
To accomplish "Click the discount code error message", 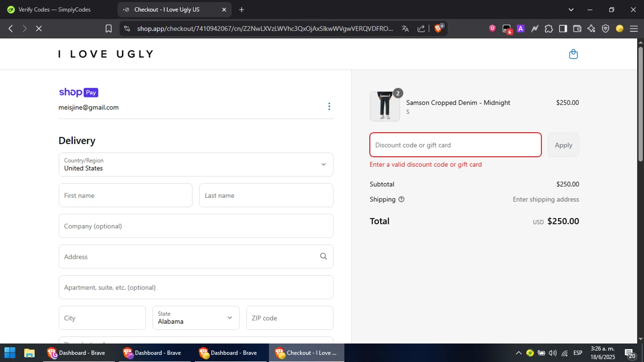I will 425,164.
